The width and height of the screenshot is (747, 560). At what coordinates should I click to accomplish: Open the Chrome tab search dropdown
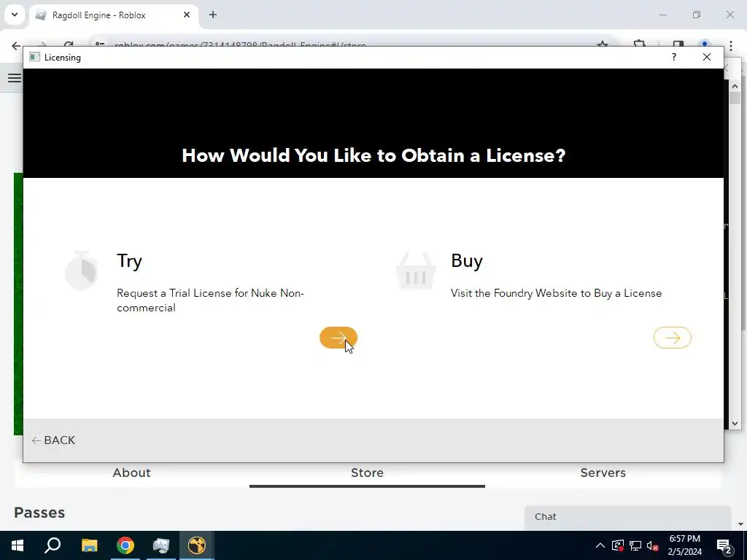[x=15, y=15]
